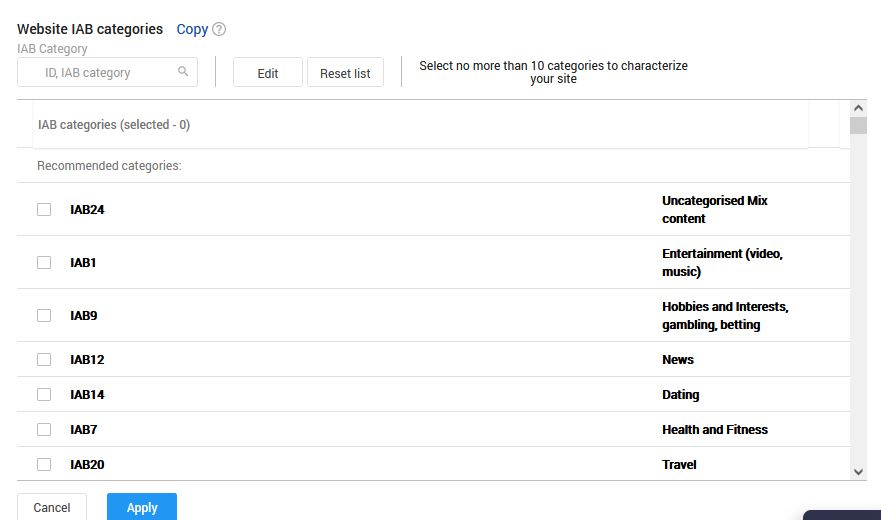Tick the IAB9 Hobbies checkbox
This screenshot has width=881, height=520.
click(x=44, y=316)
